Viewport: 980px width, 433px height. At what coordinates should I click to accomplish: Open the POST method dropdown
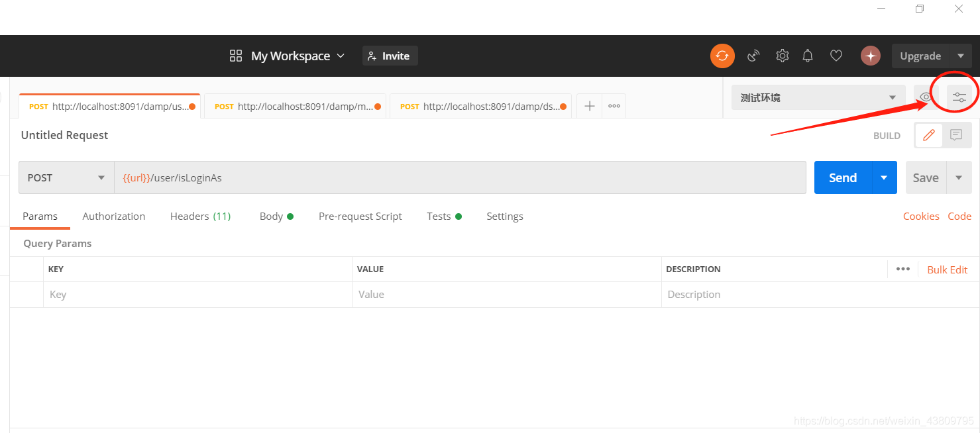pos(66,177)
